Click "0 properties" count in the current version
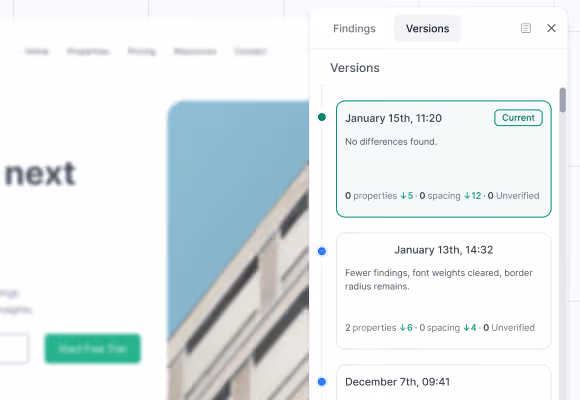This screenshot has width=580, height=400. pos(371,195)
